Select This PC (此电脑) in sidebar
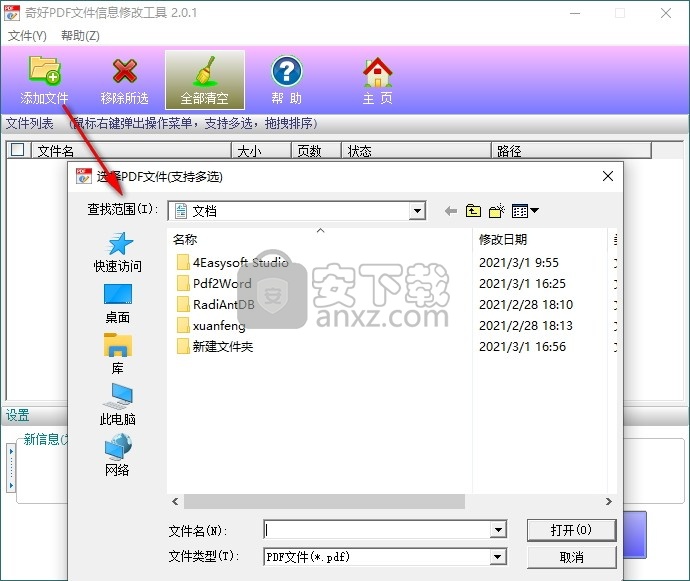690x581 pixels. pyautogui.click(x=117, y=404)
